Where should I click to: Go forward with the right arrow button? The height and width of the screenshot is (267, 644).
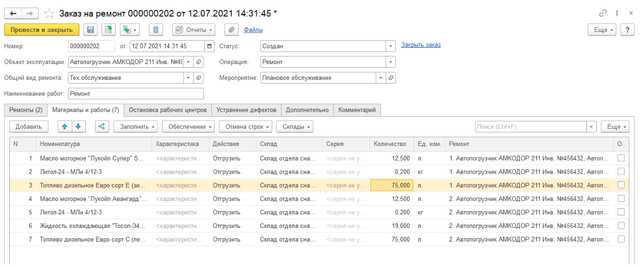coord(29,13)
